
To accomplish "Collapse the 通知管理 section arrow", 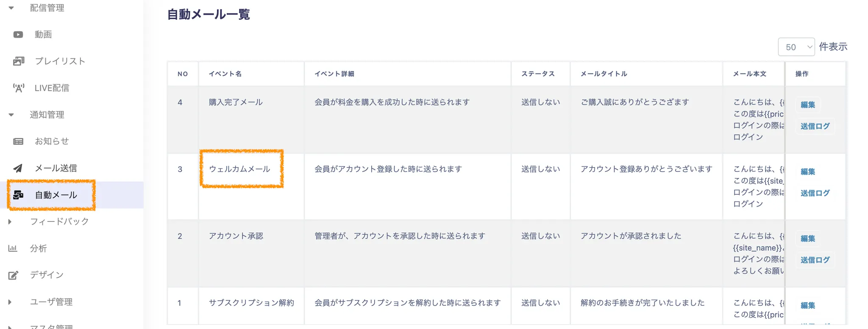I will coord(11,115).
